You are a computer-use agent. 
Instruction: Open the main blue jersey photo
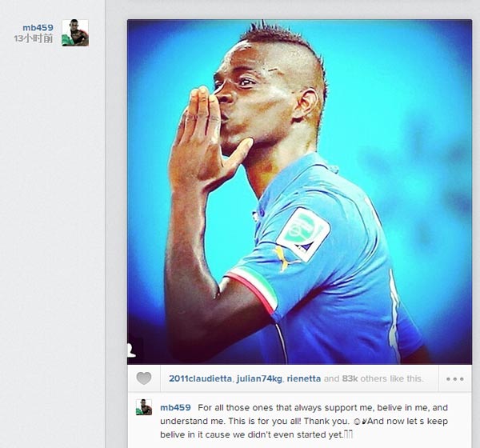pos(299,192)
